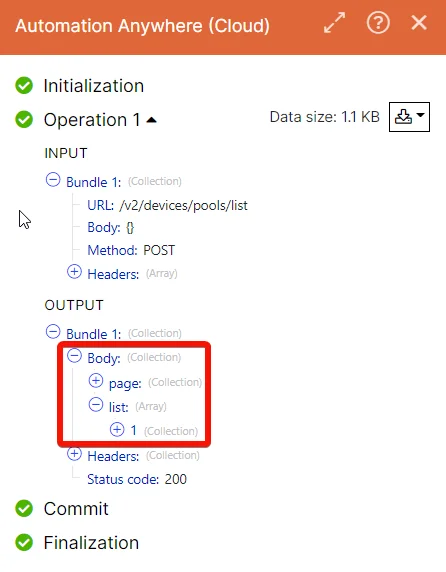Image resolution: width=446 pixels, height=572 pixels.
Task: Expand item 1 collection in list
Action: pos(117,429)
